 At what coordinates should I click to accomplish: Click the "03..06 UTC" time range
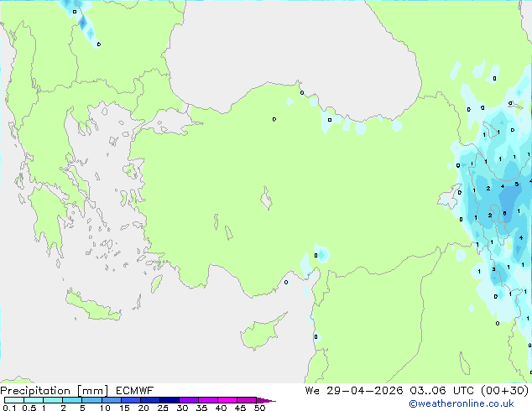pyautogui.click(x=441, y=391)
